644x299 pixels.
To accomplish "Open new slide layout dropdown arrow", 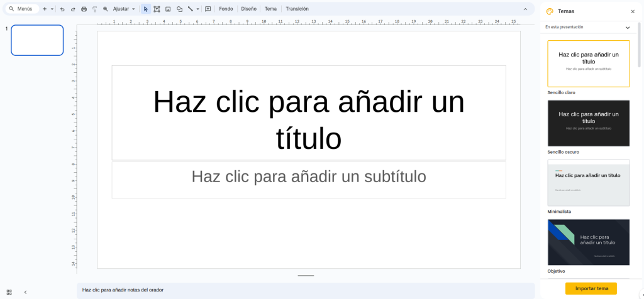I will point(52,9).
